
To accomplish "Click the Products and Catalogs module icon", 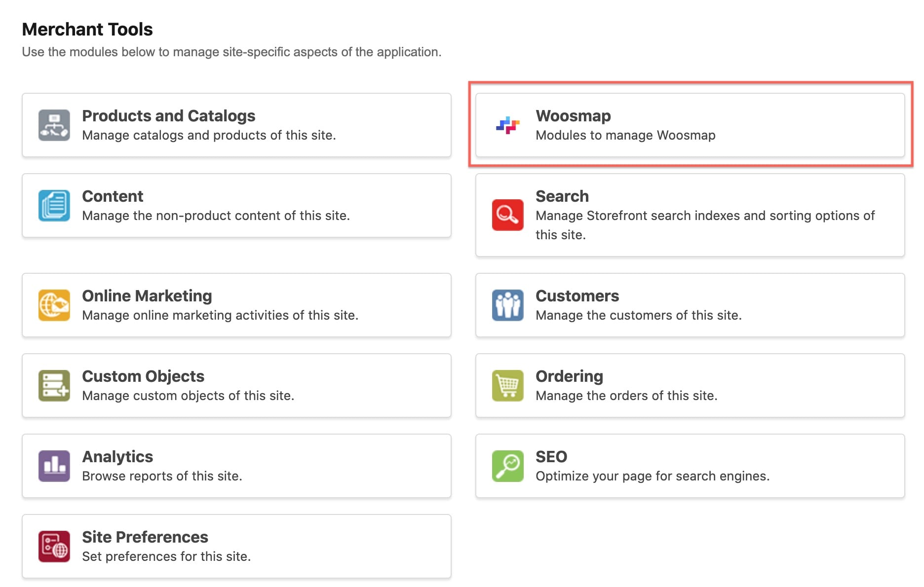I will [x=54, y=125].
